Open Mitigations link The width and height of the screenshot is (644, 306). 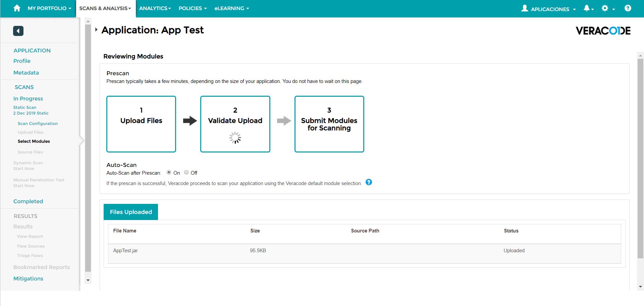[x=28, y=278]
